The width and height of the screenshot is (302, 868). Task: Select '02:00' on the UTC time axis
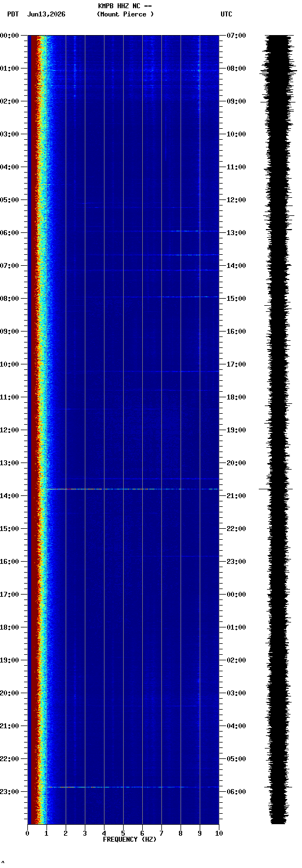[236, 660]
